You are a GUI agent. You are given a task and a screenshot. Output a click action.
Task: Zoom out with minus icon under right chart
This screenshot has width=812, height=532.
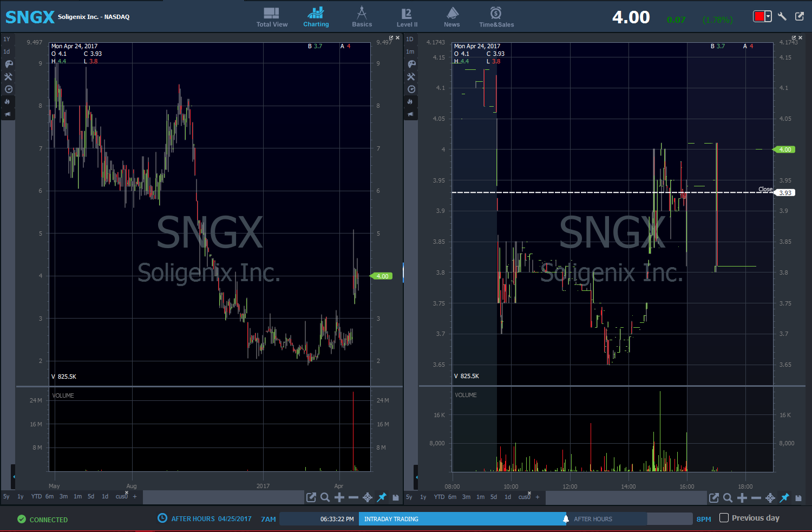coord(756,497)
